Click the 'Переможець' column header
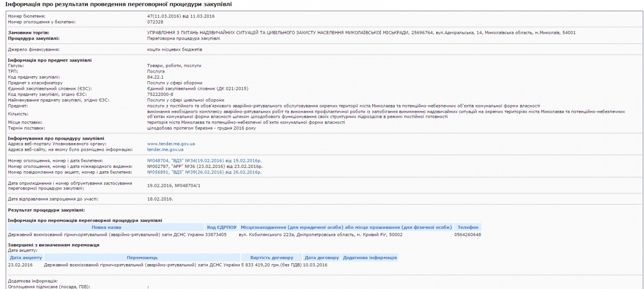 [x=142, y=258]
